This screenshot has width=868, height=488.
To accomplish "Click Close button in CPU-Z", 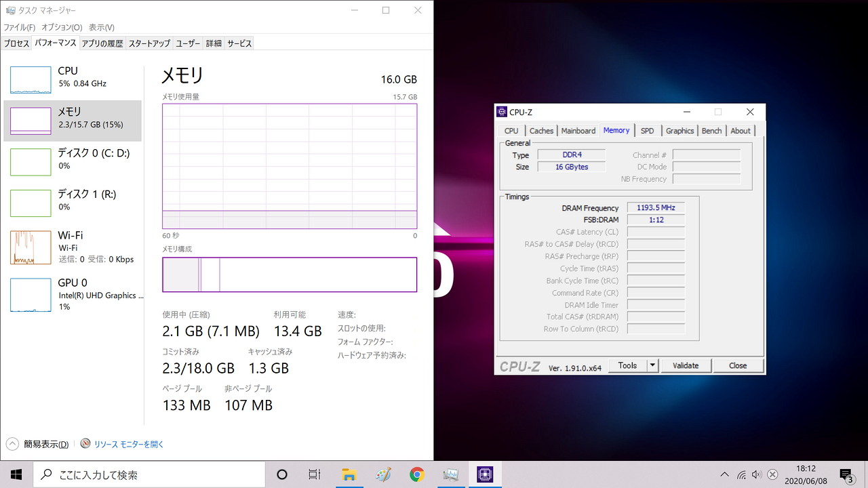I will coord(738,365).
